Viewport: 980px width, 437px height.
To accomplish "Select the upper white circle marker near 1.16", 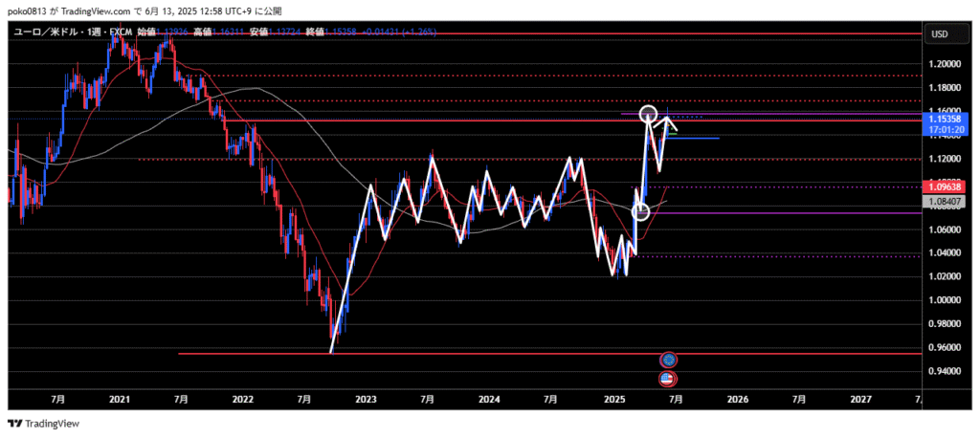I will [x=648, y=114].
